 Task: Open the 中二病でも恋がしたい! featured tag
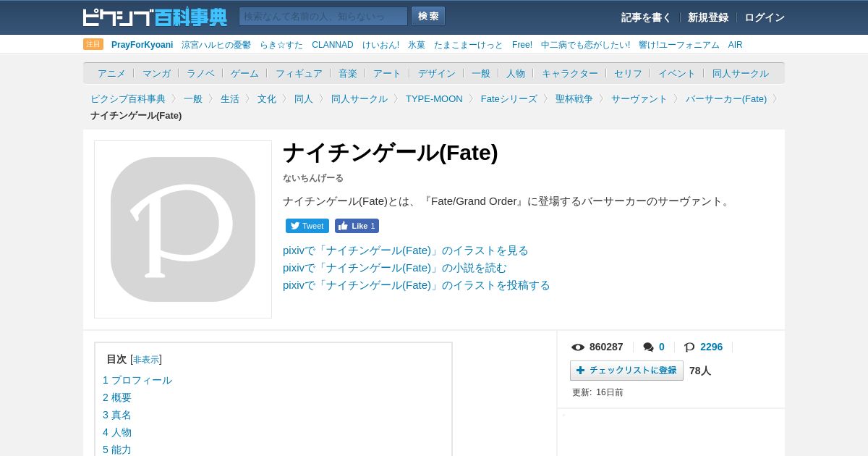click(585, 45)
